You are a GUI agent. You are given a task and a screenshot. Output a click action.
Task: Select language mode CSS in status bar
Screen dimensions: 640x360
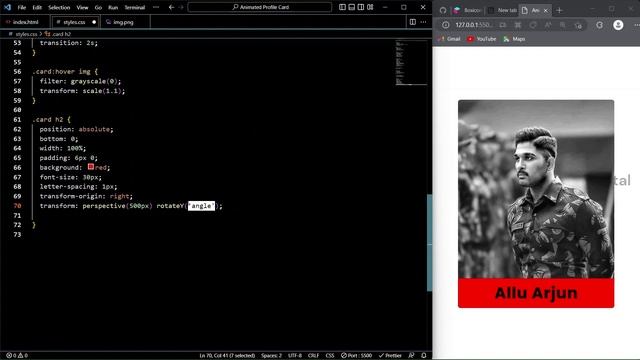pos(330,356)
